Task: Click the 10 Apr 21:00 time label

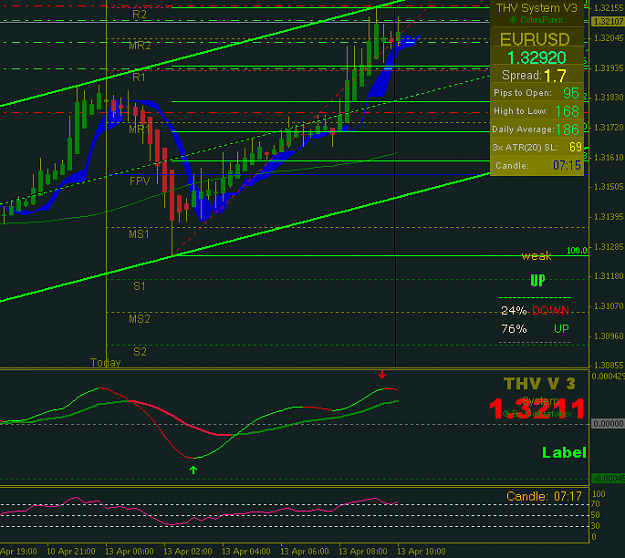Action: click(x=71, y=552)
